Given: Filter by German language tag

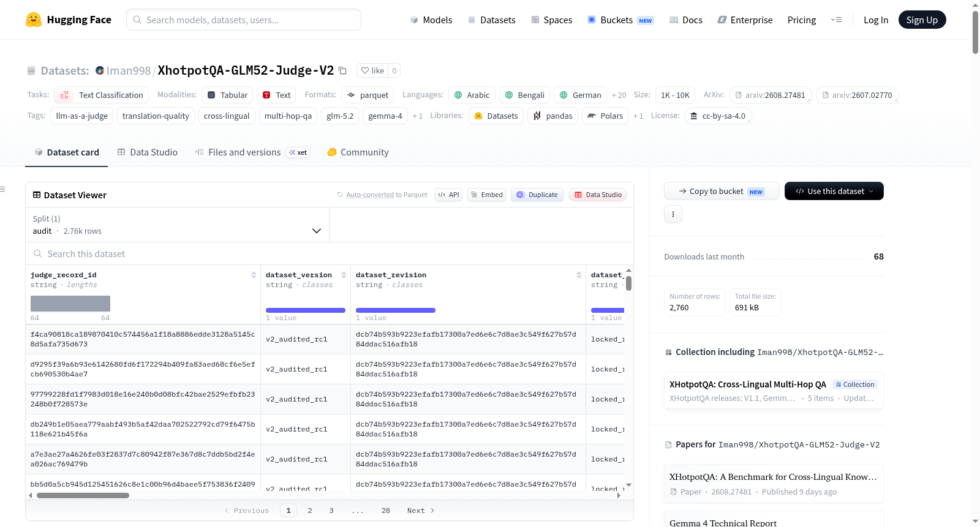Looking at the screenshot, I should click(x=580, y=95).
